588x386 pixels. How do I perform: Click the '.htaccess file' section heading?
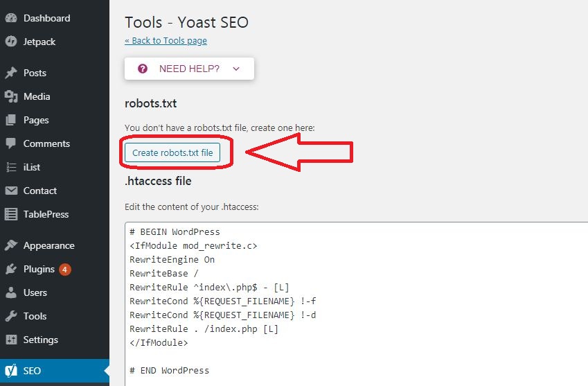(158, 181)
